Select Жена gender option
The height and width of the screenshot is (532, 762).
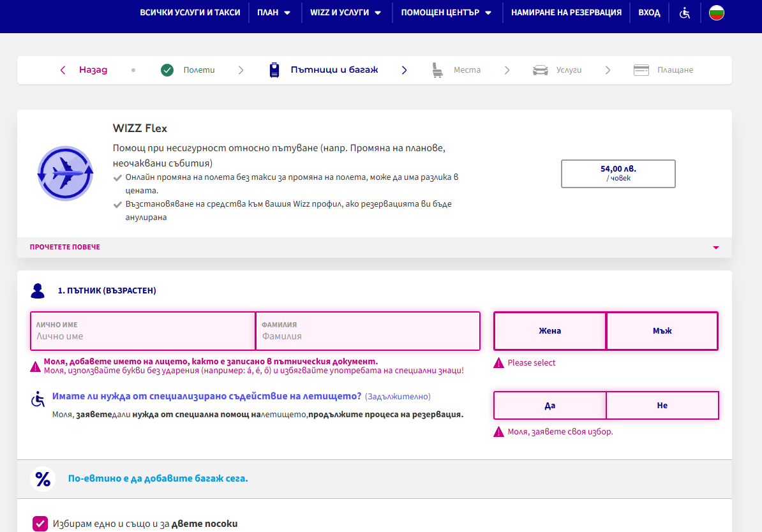(549, 331)
